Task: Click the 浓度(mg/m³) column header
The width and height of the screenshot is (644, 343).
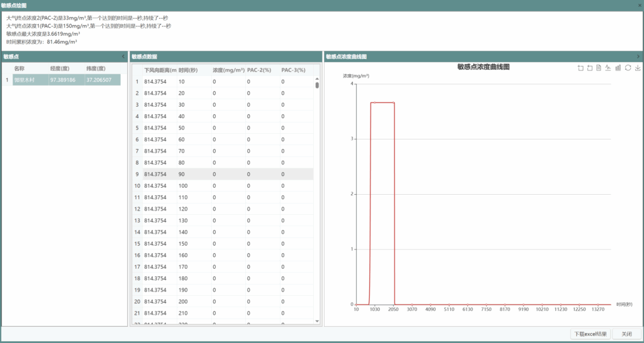Action: pos(227,70)
